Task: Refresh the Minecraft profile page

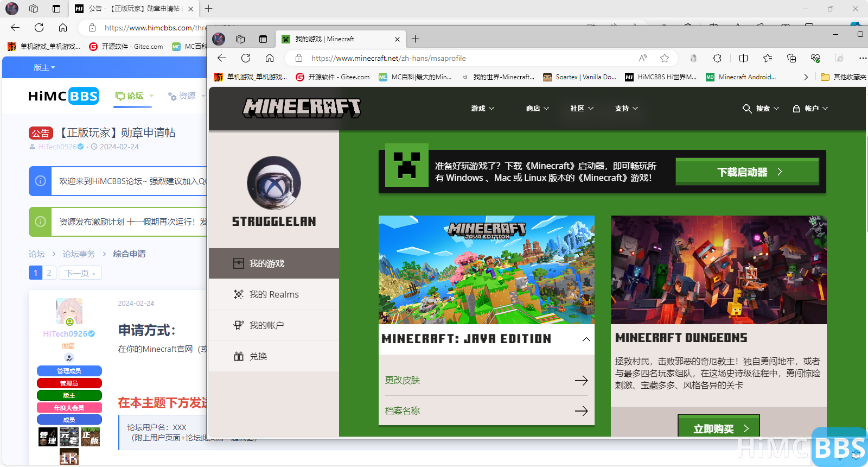Action: 246,58
